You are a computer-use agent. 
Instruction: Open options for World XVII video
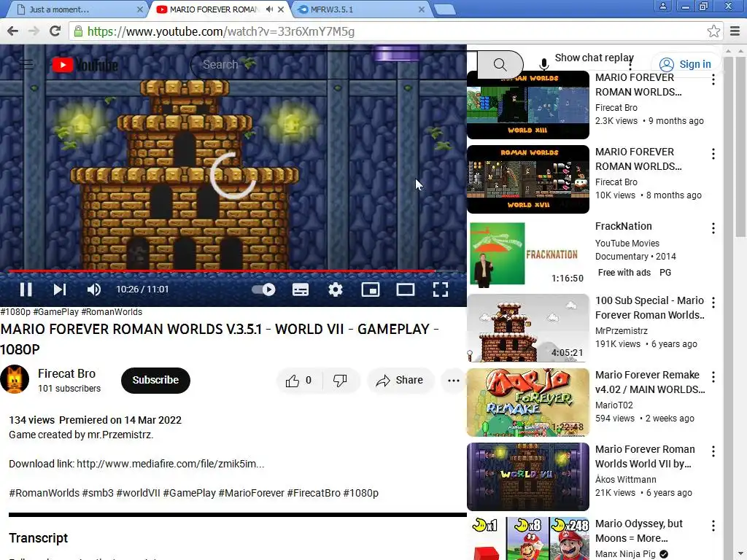[713, 154]
